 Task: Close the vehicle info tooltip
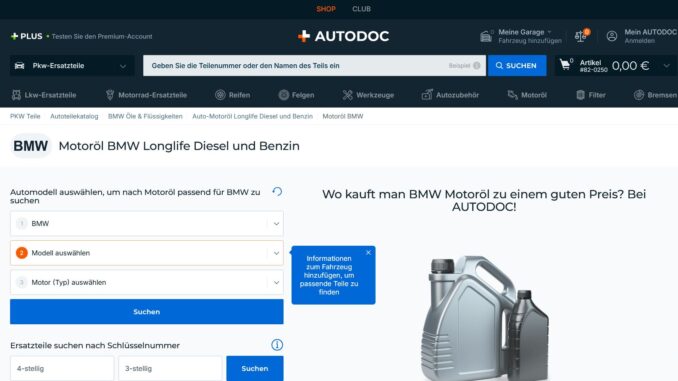(x=368, y=253)
